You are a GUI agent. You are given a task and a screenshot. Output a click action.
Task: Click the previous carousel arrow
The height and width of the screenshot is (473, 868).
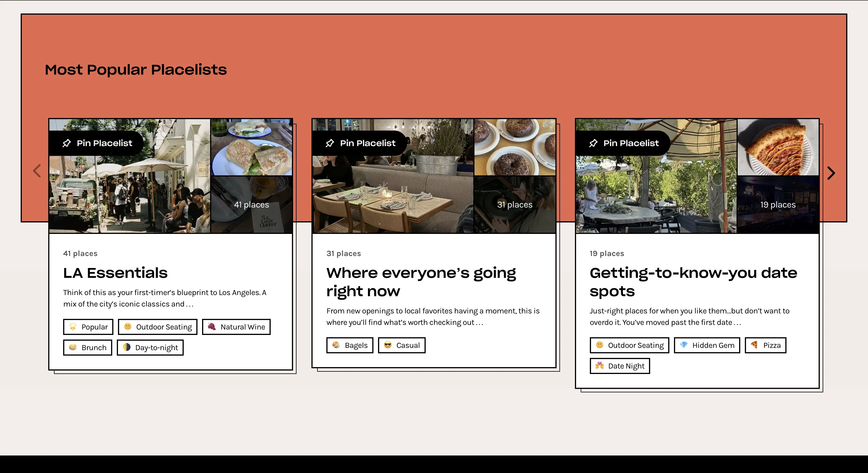37,171
